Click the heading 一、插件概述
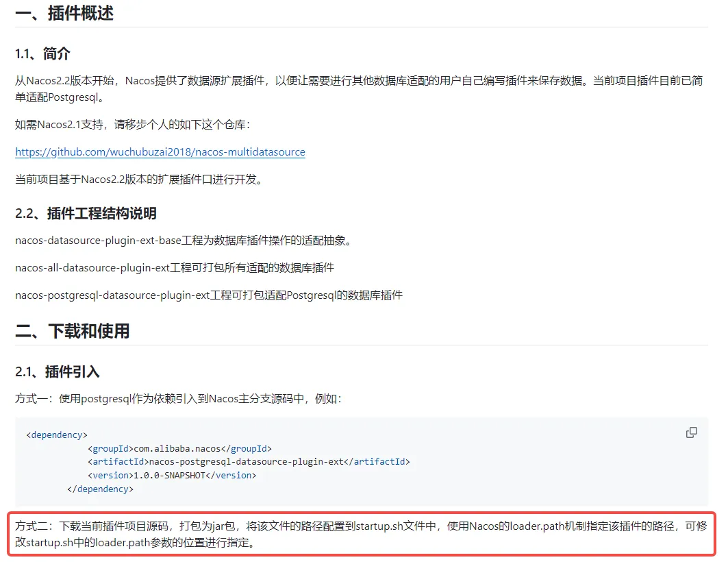The width and height of the screenshot is (728, 562). (x=64, y=12)
